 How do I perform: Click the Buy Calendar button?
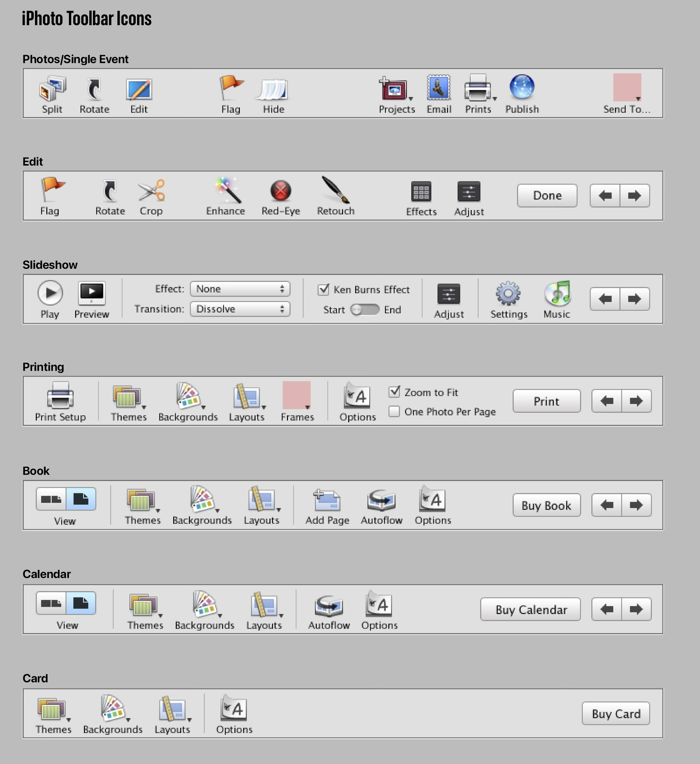[x=531, y=609]
